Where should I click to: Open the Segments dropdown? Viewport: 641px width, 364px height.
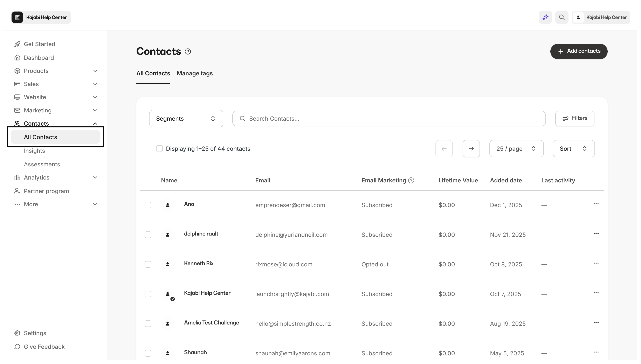coord(186,119)
